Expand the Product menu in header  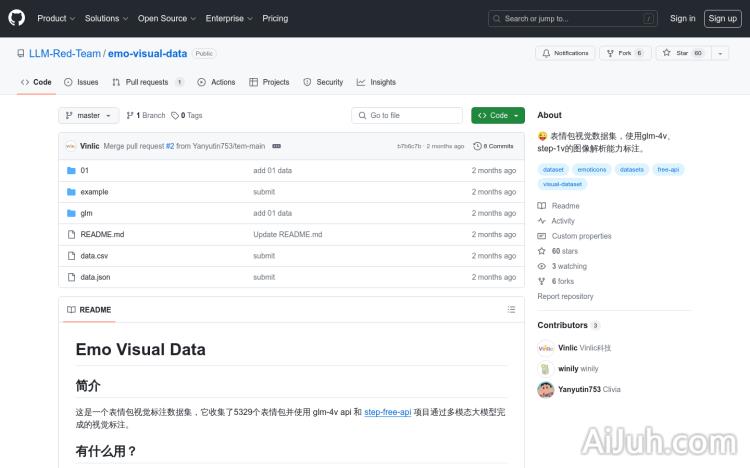55,18
